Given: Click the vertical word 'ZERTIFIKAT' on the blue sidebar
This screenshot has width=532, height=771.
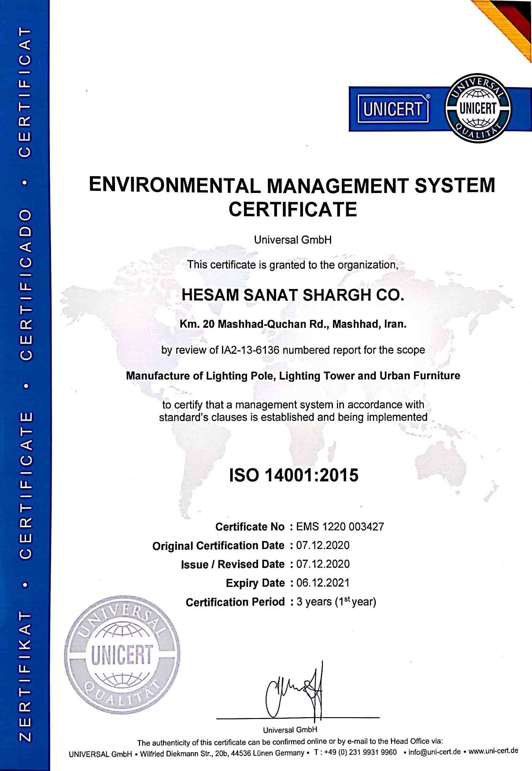Looking at the screenshot, I should pos(26,676).
